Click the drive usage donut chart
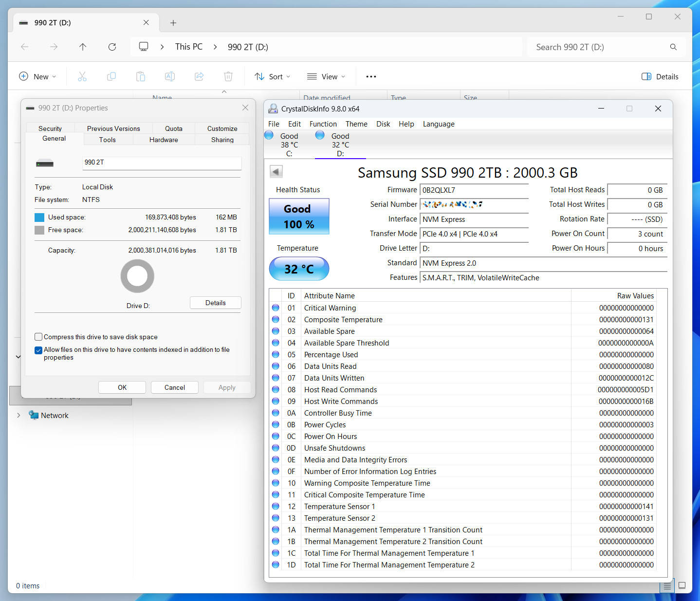This screenshot has width=700, height=601. click(137, 276)
